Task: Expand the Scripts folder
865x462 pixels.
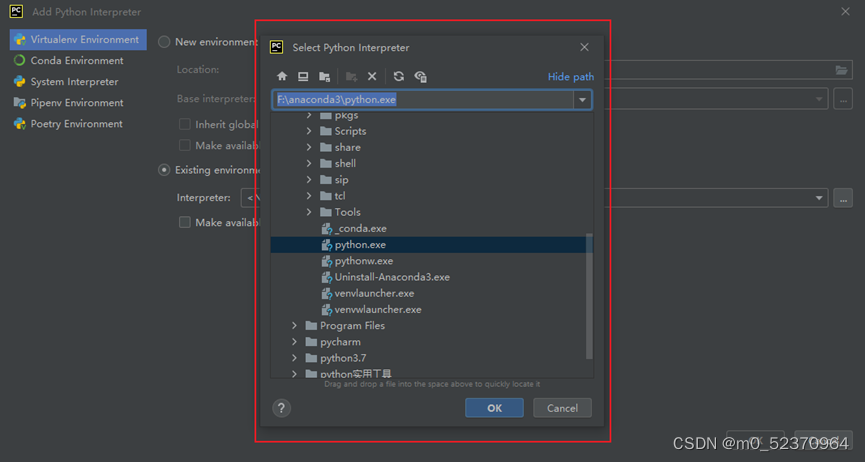Action: coord(309,131)
